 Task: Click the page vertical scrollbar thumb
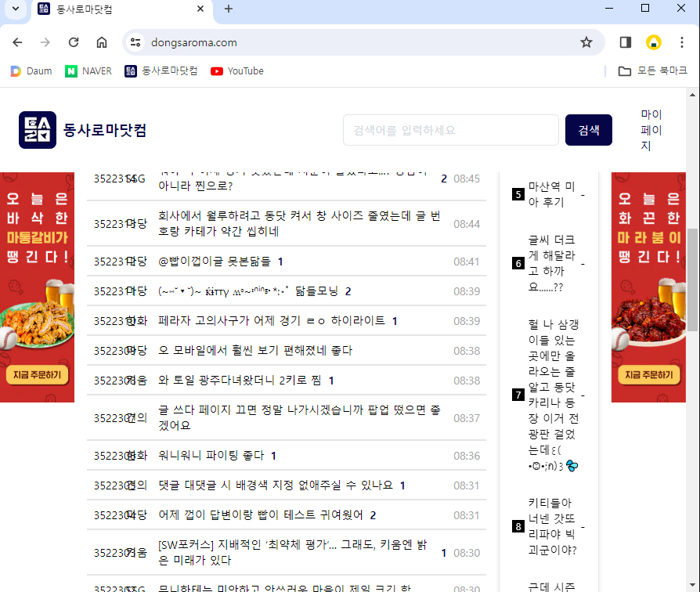pos(691,280)
